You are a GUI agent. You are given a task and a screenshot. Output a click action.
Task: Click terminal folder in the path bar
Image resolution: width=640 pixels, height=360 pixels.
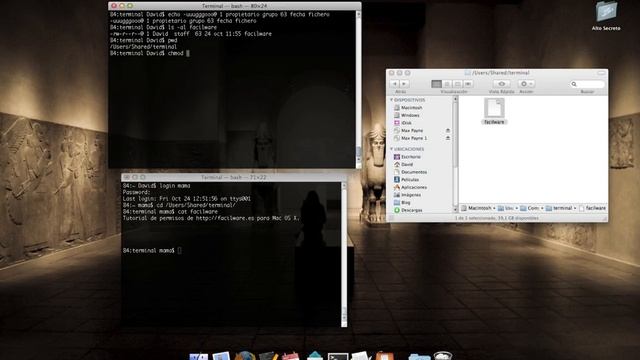pos(559,208)
